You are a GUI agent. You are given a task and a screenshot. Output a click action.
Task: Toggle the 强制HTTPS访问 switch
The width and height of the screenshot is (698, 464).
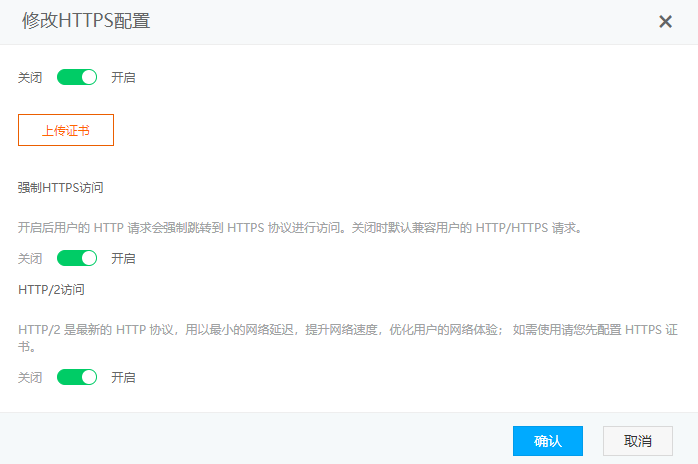click(x=77, y=258)
